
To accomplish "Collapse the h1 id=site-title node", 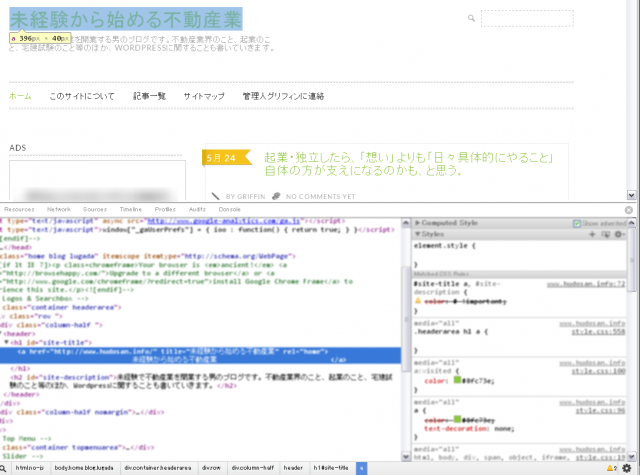I will click(x=7, y=342).
